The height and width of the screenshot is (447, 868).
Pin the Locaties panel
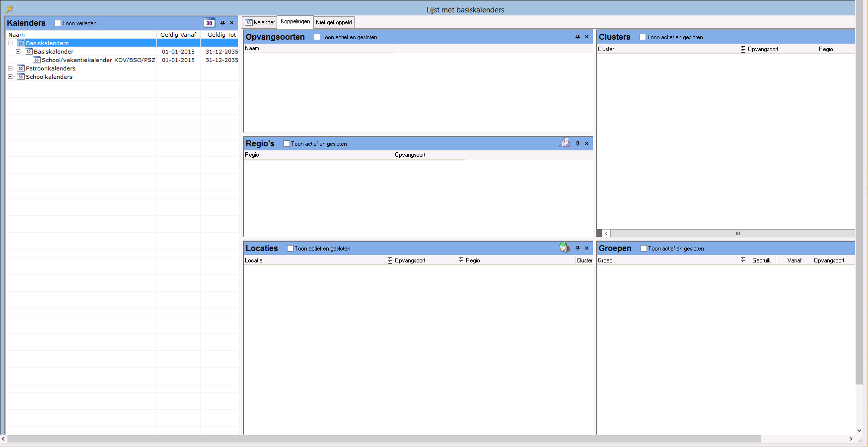578,248
